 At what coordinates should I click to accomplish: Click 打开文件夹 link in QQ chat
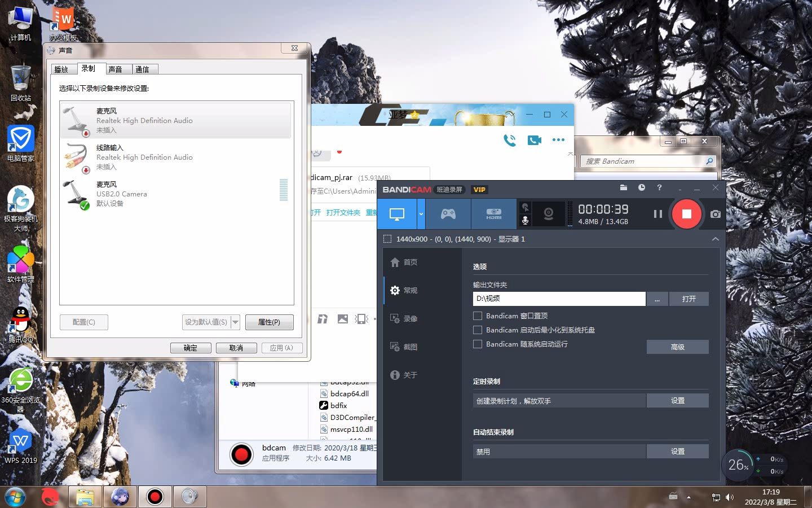(343, 213)
